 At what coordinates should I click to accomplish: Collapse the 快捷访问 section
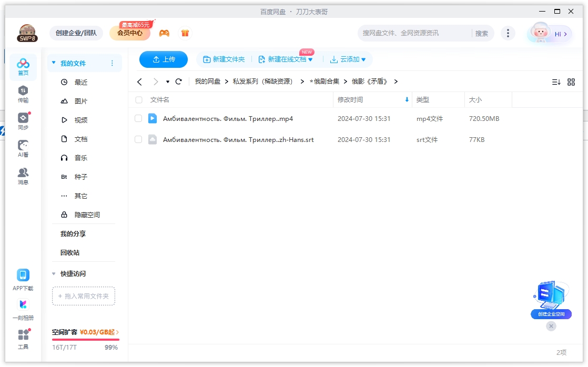53,273
